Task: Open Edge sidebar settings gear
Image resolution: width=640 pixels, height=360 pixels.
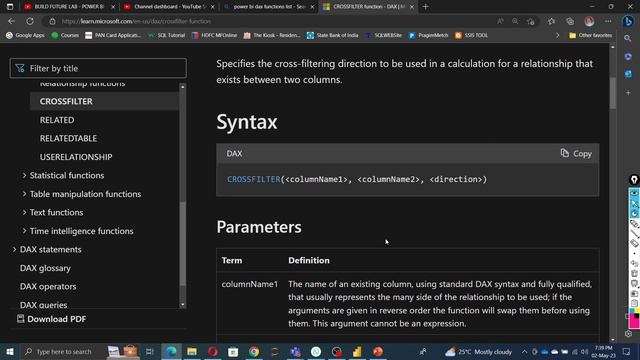Action: [x=629, y=333]
